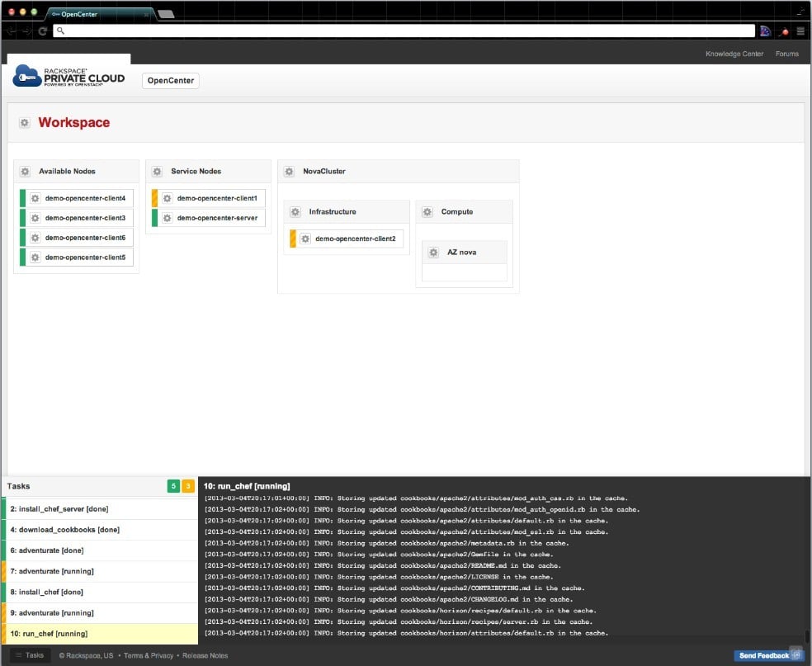Open the Service Nodes gear menu
The width and height of the screenshot is (812, 666).
tap(158, 172)
